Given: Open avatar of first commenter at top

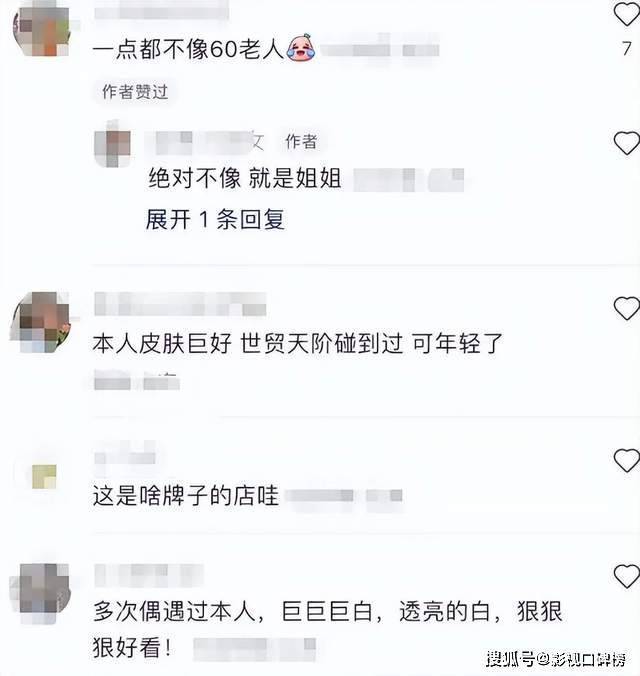Looking at the screenshot, I should [x=42, y=31].
